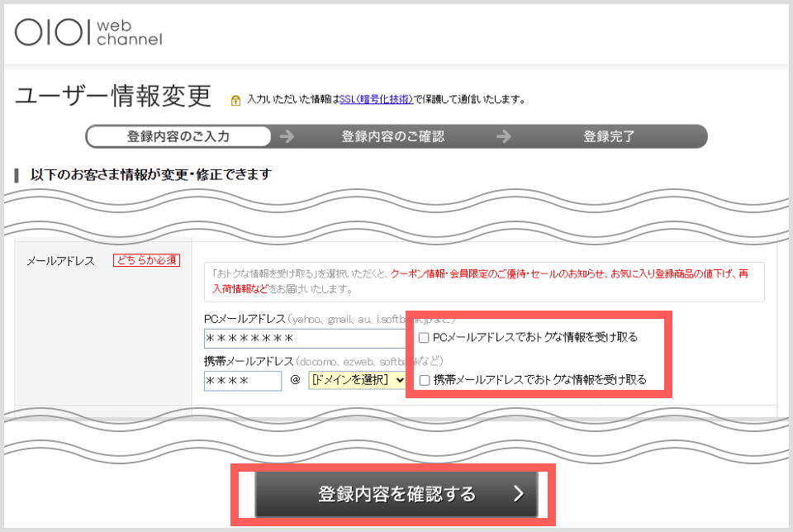Click the OIOI web channel logo
The image size is (793, 532).
[x=87, y=31]
